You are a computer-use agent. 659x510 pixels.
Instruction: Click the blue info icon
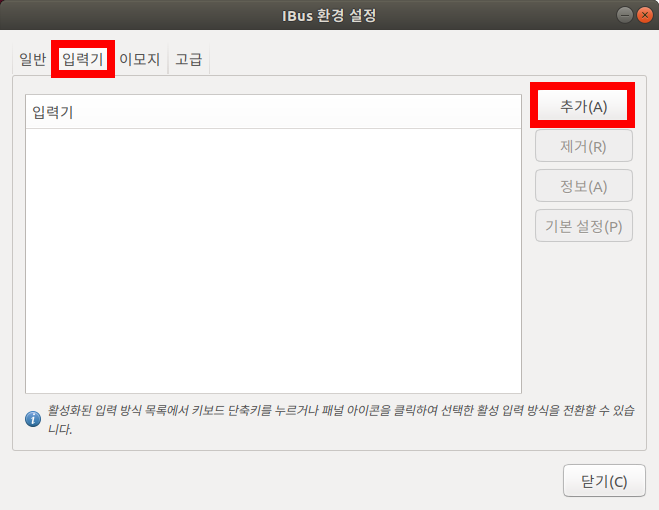click(x=33, y=419)
